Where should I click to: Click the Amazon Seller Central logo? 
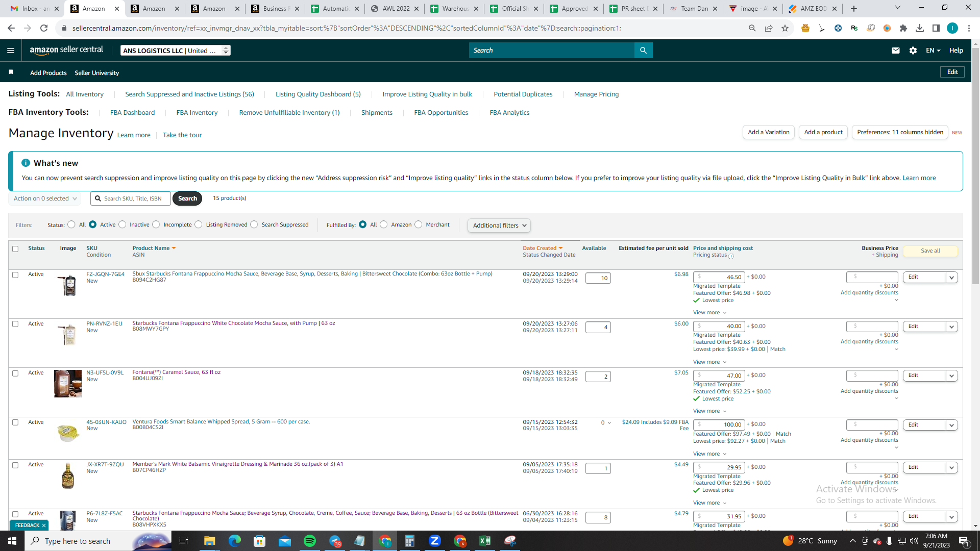[66, 50]
